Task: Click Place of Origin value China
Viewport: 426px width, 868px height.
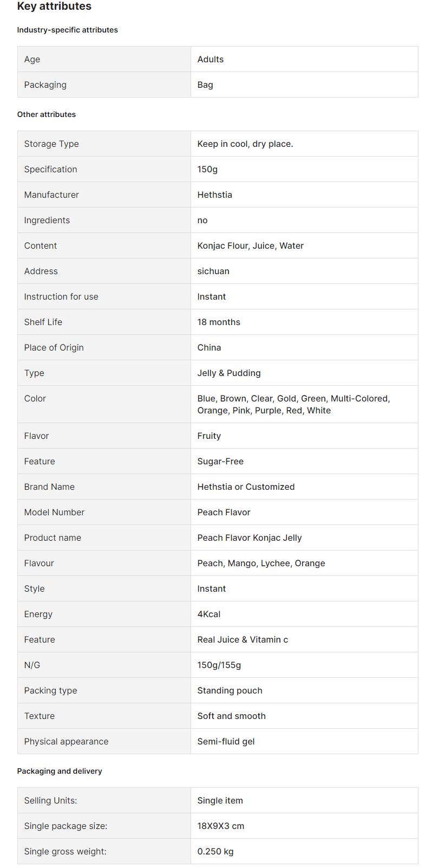Action: [209, 347]
